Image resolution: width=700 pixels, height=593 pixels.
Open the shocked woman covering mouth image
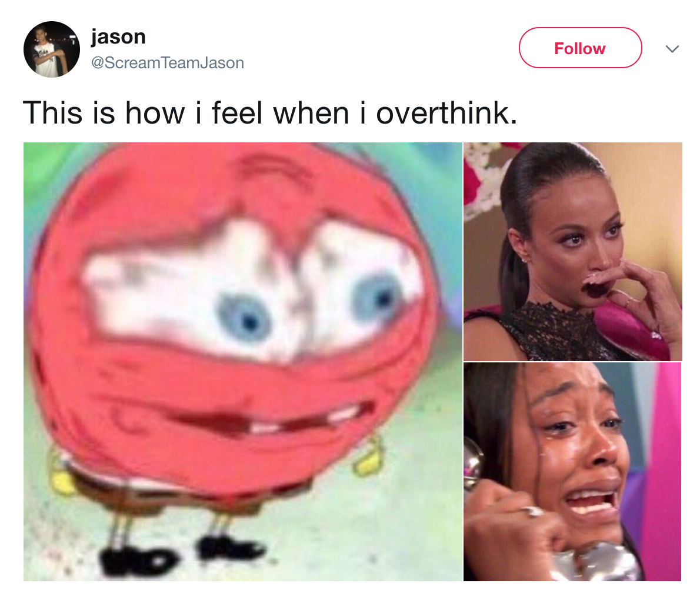[x=573, y=251]
